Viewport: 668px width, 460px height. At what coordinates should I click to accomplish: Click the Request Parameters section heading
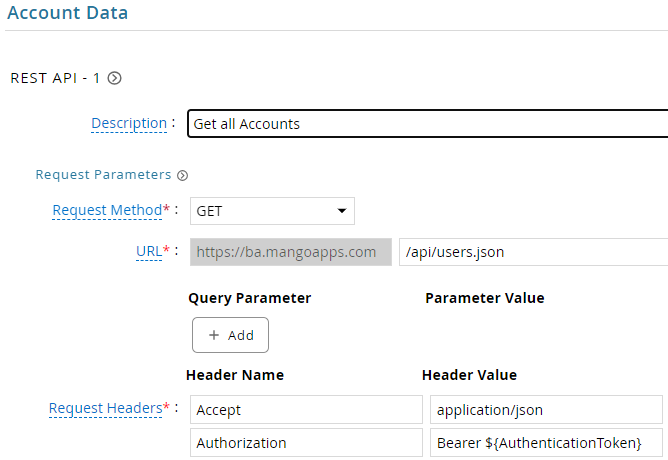[103, 175]
